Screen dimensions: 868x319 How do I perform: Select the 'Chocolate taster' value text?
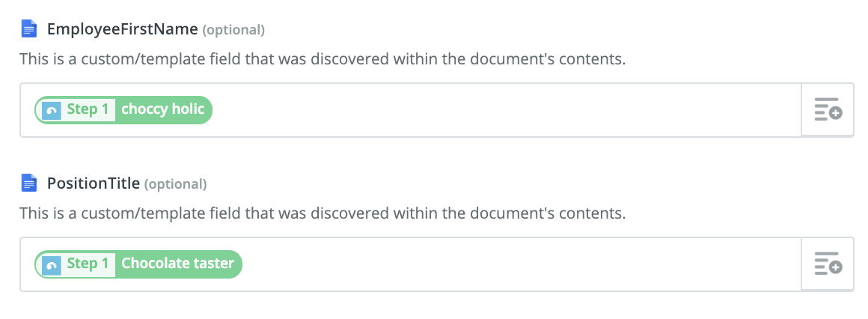(x=177, y=263)
